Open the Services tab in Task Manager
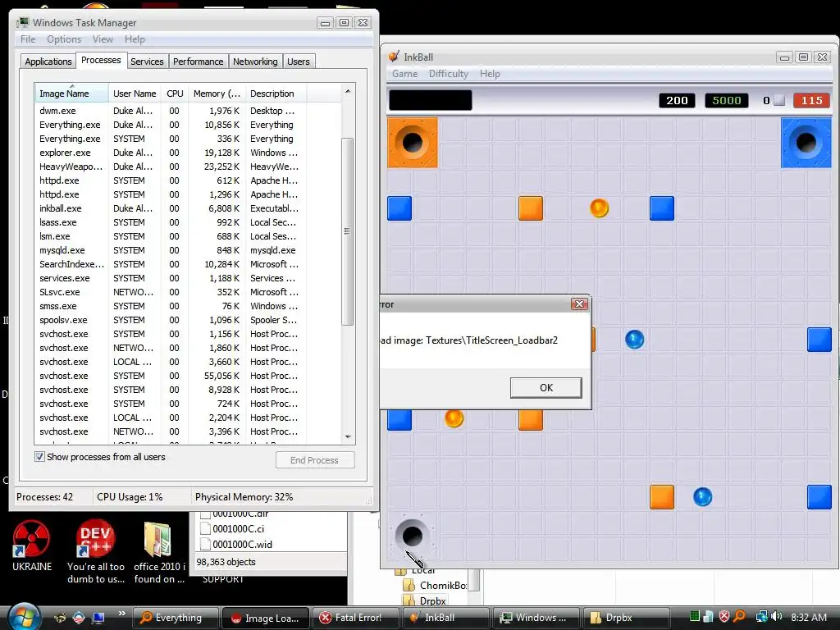This screenshot has width=840, height=630. (147, 62)
